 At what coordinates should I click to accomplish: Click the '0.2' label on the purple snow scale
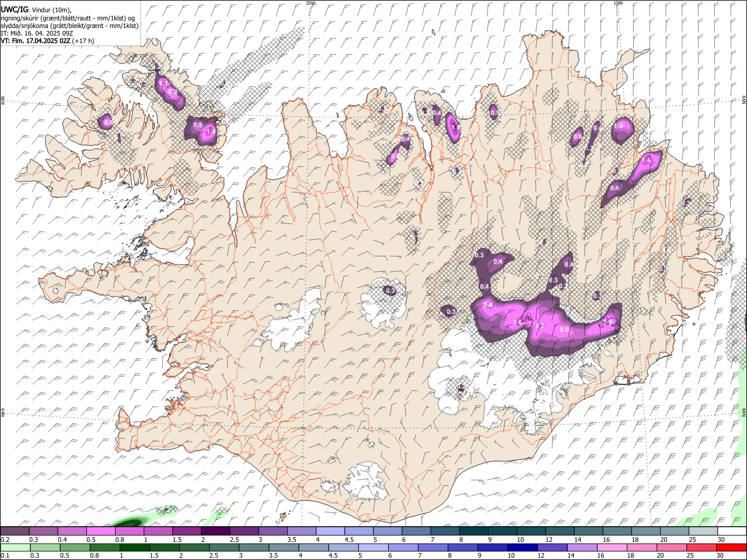click(x=5, y=540)
